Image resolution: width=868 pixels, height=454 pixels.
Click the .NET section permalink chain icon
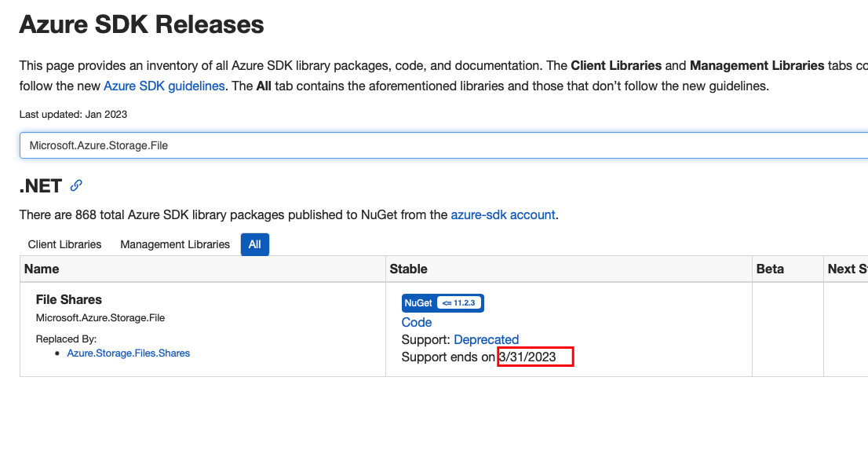click(x=76, y=185)
